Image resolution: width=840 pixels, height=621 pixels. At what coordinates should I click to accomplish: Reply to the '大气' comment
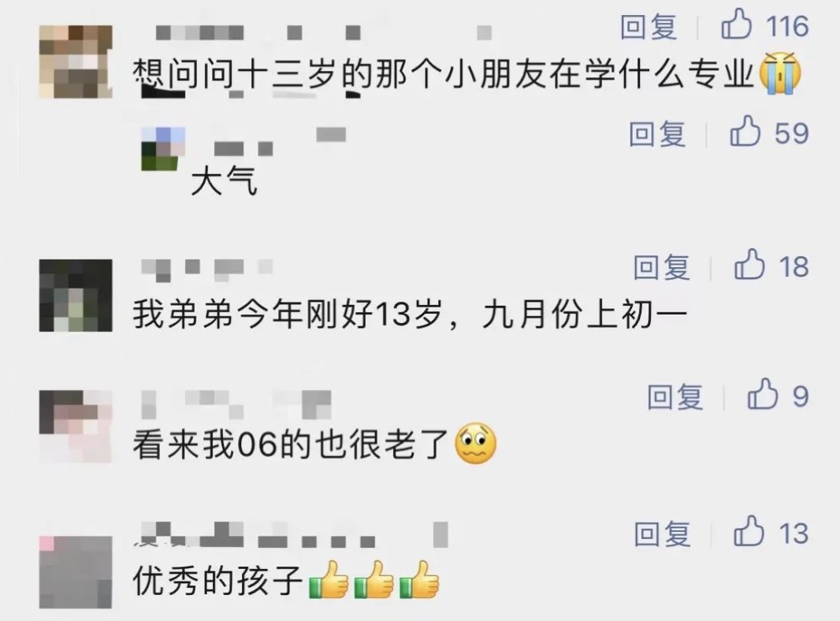tap(657, 133)
